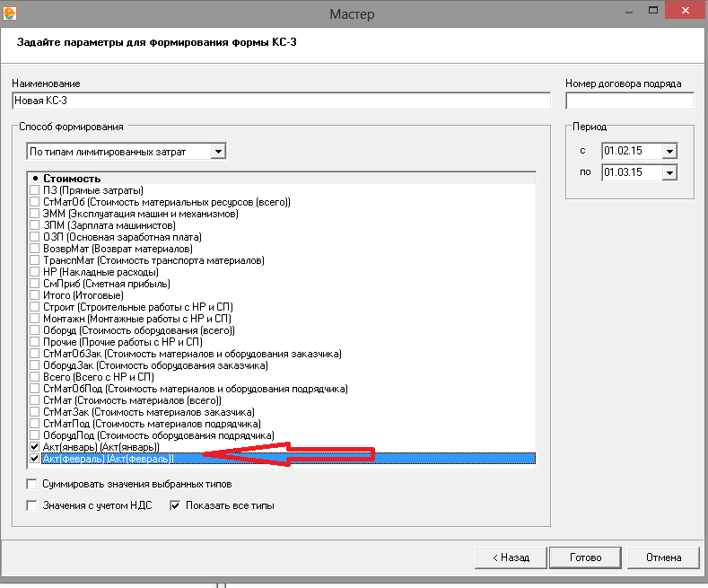Viewport: 708px width, 588px height.
Task: Toggle Значения с учетом НДС checkbox
Action: [31, 505]
